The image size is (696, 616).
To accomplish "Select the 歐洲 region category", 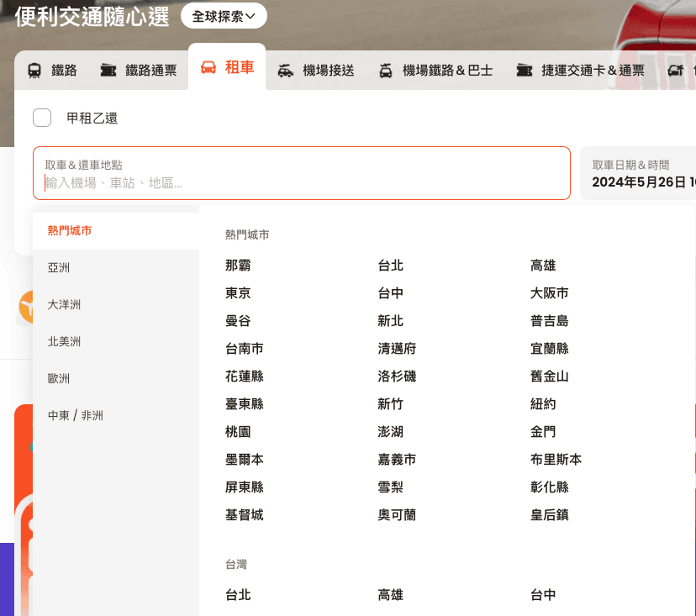I will [x=59, y=378].
